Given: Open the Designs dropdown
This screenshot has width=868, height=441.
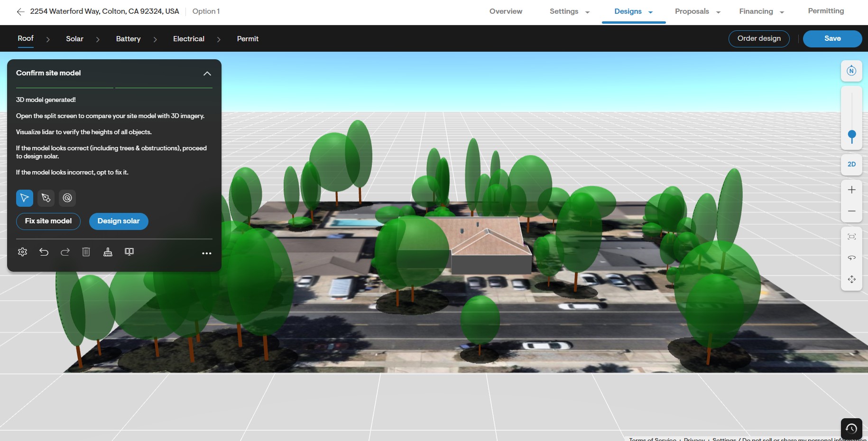Looking at the screenshot, I should point(634,11).
